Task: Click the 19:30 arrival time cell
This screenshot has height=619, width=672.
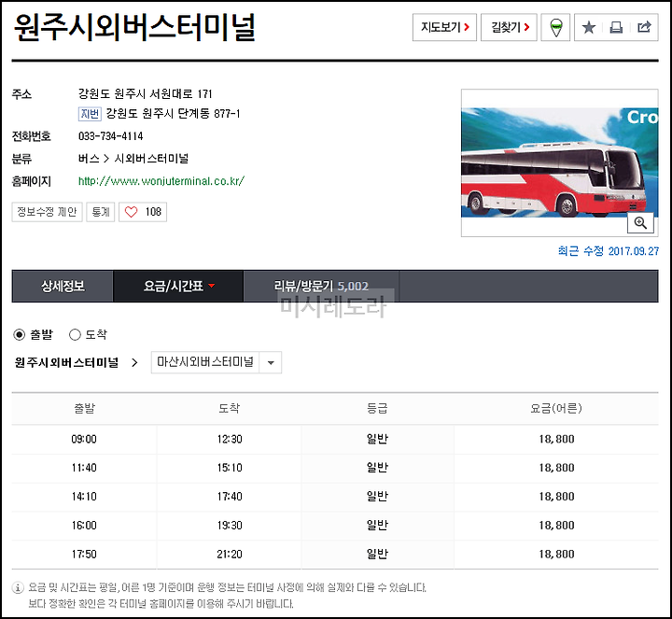Action: click(x=230, y=525)
